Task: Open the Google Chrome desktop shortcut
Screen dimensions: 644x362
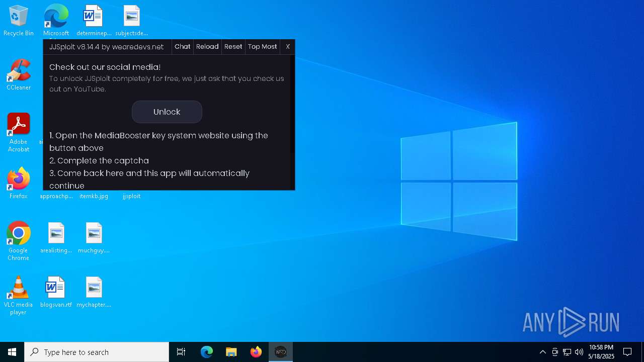Action: (x=19, y=241)
